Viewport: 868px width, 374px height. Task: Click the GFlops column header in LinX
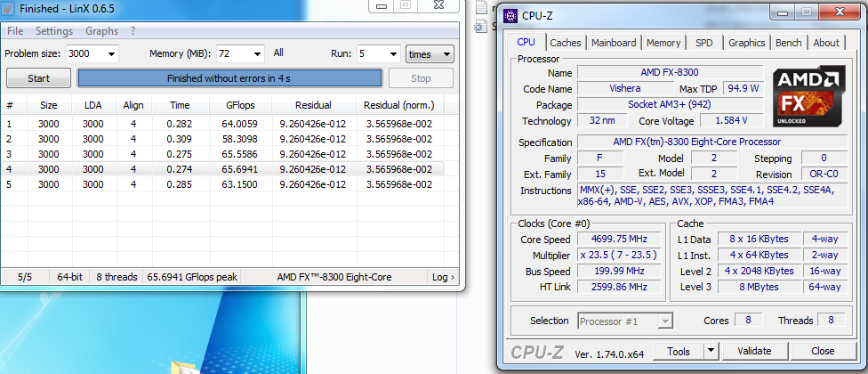tap(240, 105)
